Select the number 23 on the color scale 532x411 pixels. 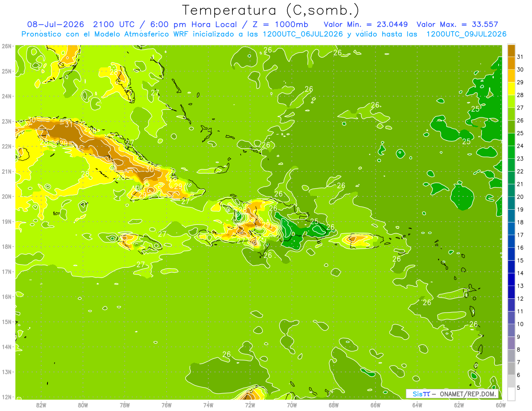pos(520,158)
